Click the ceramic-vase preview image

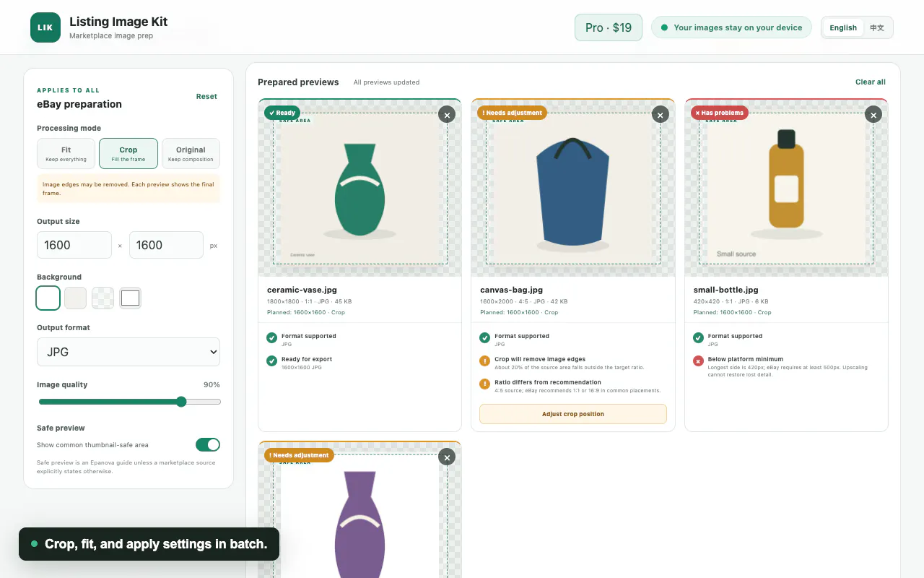pos(359,188)
